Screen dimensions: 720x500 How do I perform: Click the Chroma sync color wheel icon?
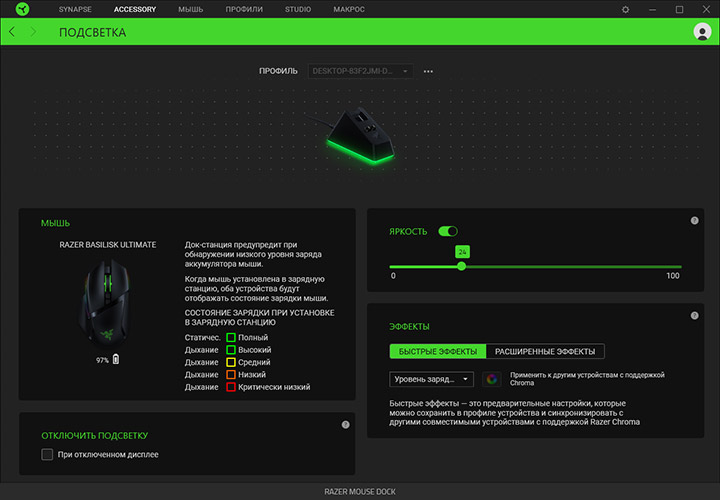491,379
